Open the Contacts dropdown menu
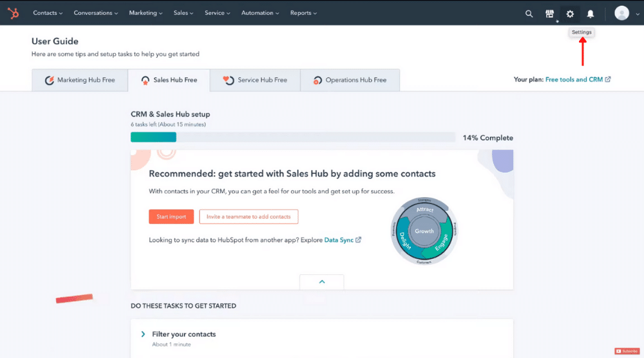This screenshot has height=358, width=644. [48, 13]
